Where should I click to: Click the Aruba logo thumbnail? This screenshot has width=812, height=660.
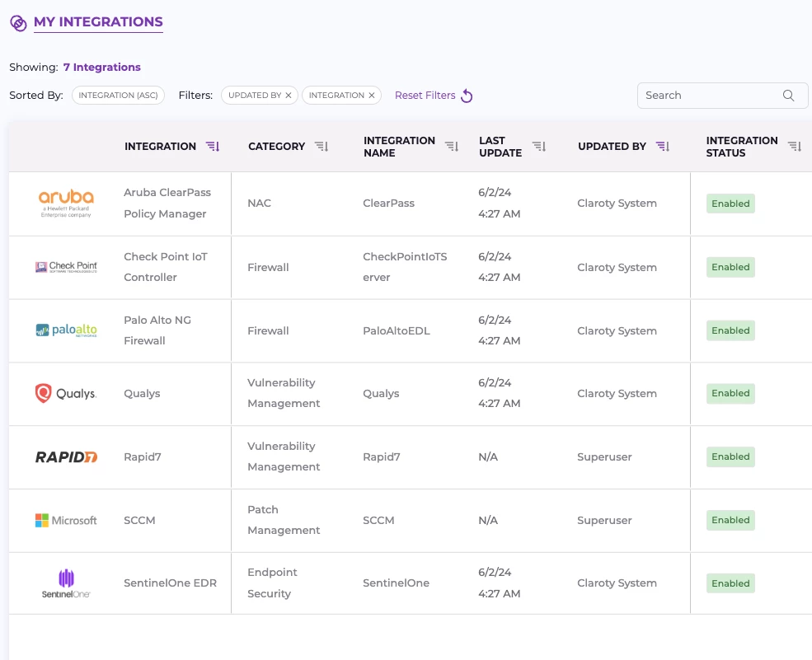(66, 203)
